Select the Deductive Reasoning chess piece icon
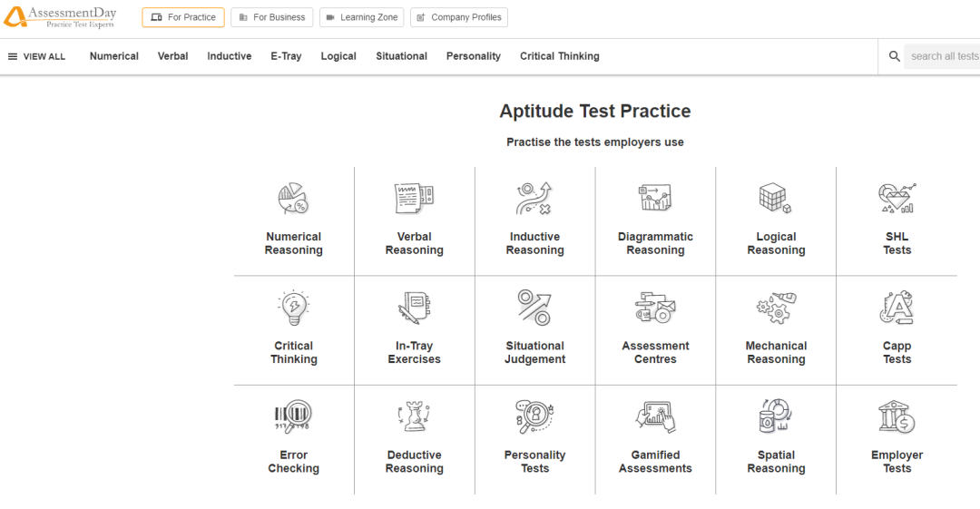This screenshot has height=509, width=980. [414, 417]
